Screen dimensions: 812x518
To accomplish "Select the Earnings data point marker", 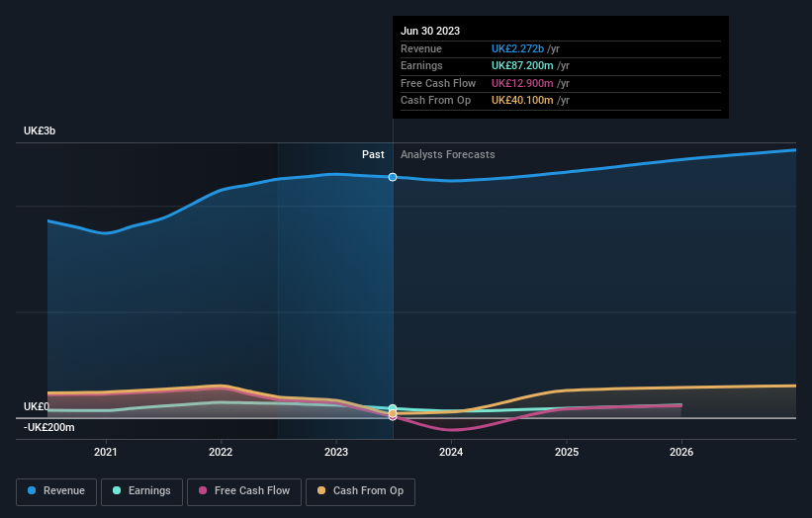I will (393, 408).
